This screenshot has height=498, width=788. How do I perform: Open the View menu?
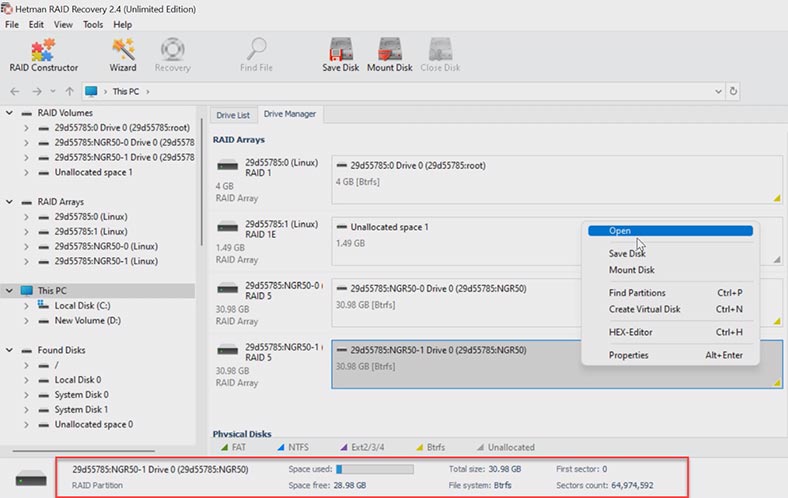pos(63,25)
